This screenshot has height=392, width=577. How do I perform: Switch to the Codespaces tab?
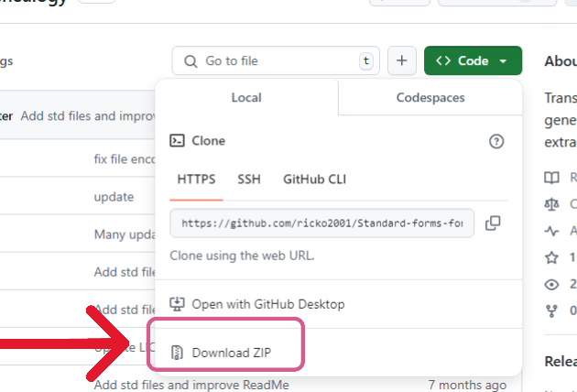430,97
